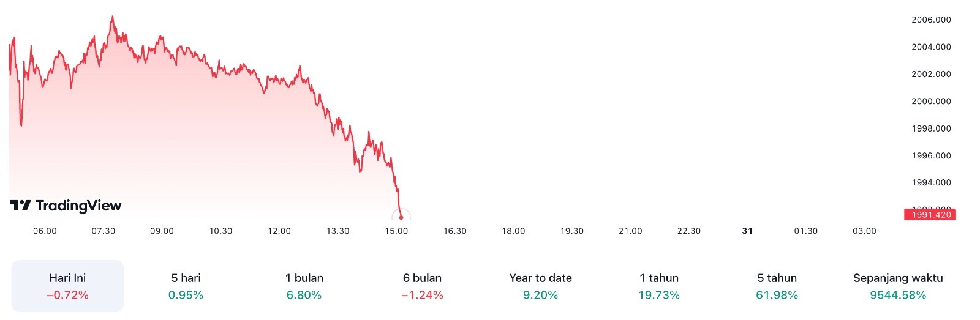Select Sepanjang waktu range
This screenshot has width=980, height=320.
click(898, 286)
